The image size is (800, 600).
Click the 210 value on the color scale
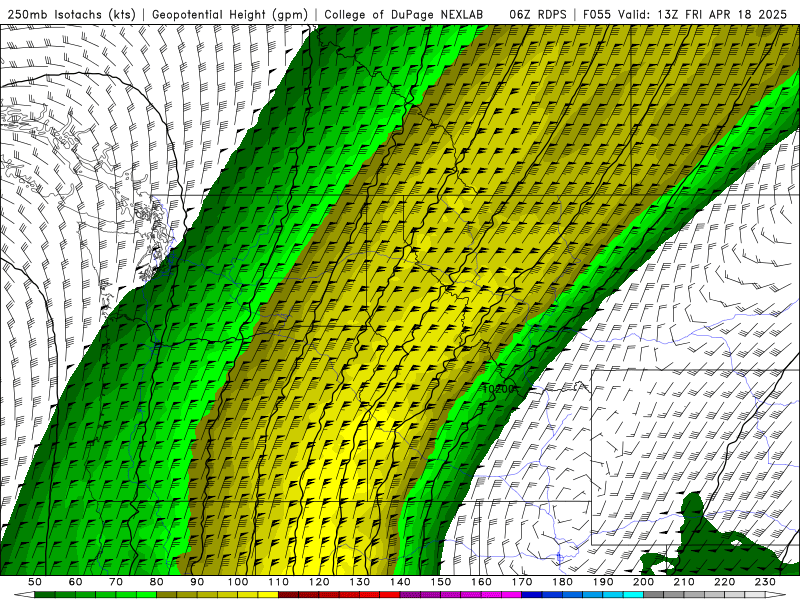coord(685,582)
